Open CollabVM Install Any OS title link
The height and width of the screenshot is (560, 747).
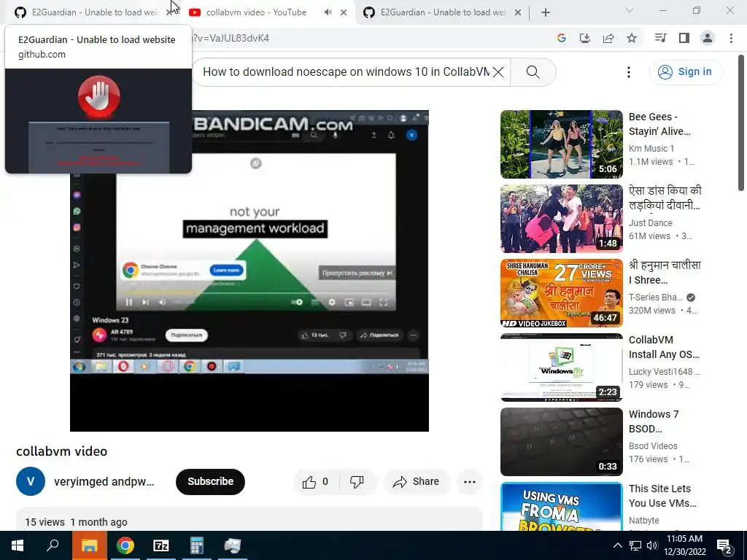(x=664, y=347)
